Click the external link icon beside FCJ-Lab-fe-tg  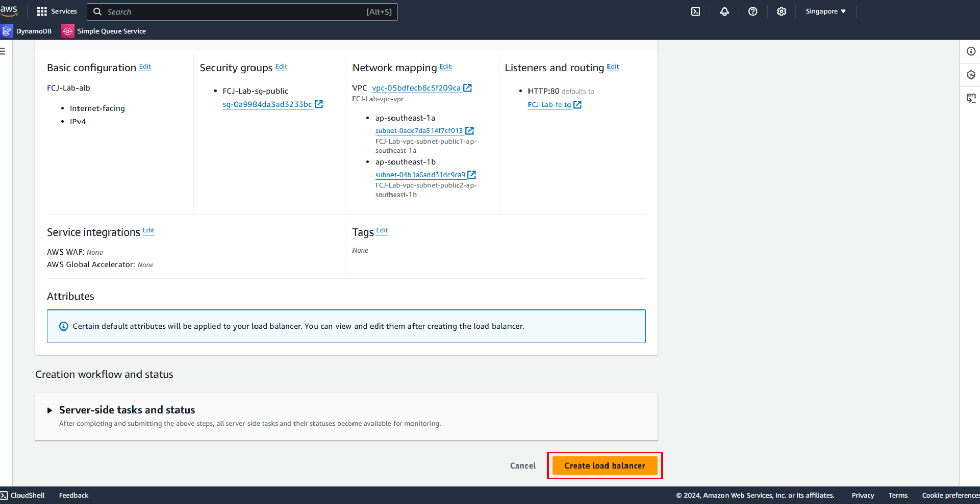click(x=578, y=105)
